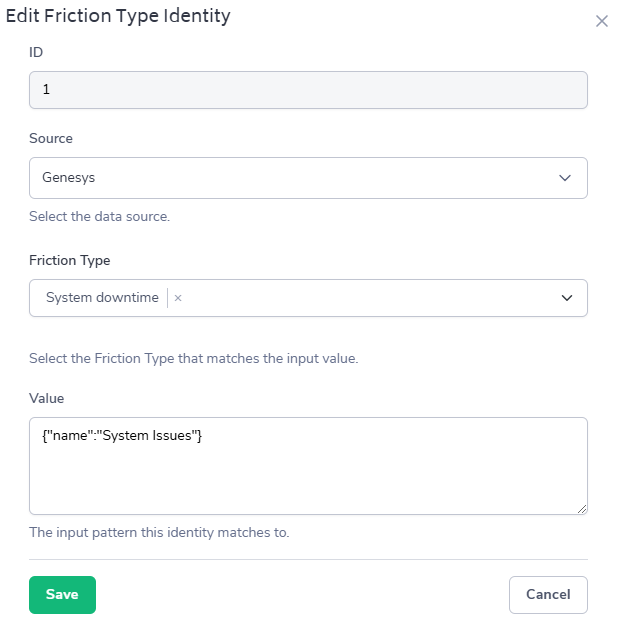Save the friction type identity
This screenshot has height=626, width=619.
coord(62,594)
